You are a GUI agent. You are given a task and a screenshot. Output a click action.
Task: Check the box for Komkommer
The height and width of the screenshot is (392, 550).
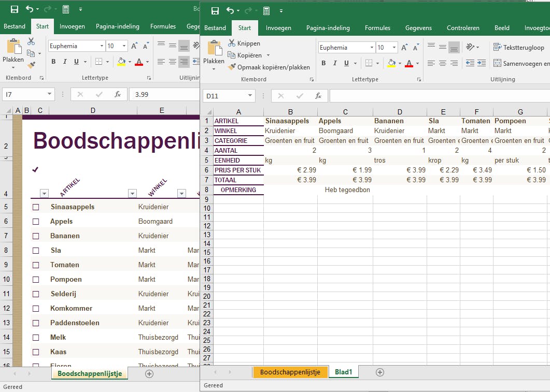[x=36, y=309]
